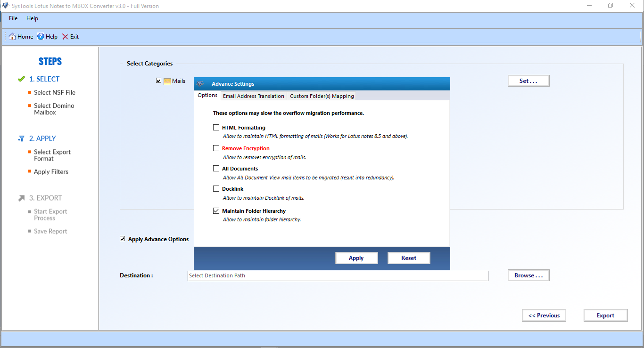This screenshot has width=644, height=348.
Task: Select the 'Select NSF File' step
Action: (x=55, y=93)
